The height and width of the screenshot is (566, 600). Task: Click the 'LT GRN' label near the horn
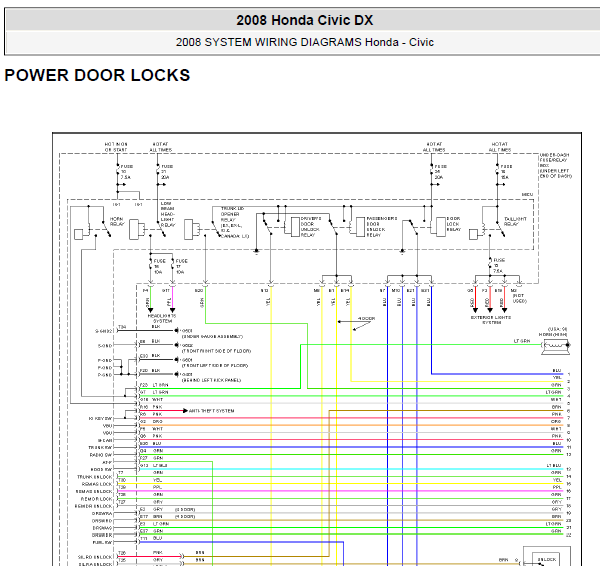(522, 341)
